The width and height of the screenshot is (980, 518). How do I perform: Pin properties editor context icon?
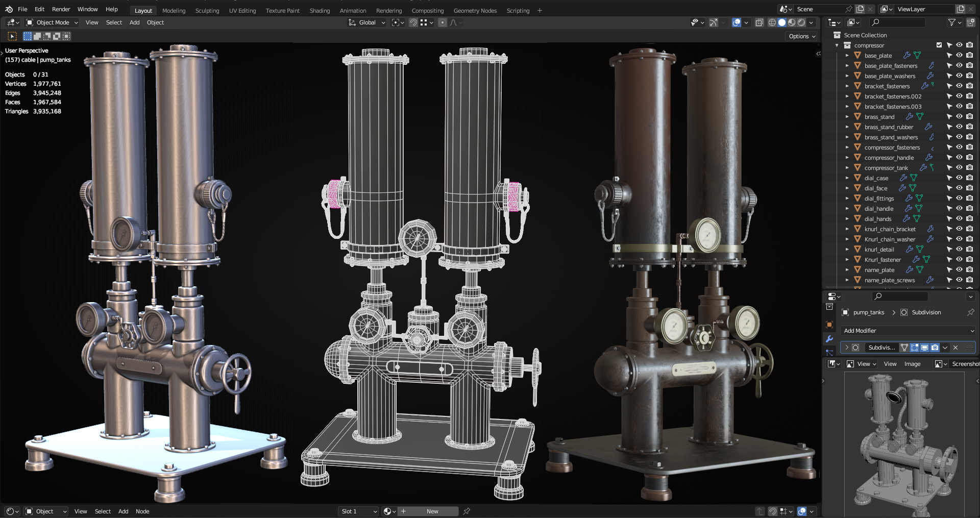[970, 312]
